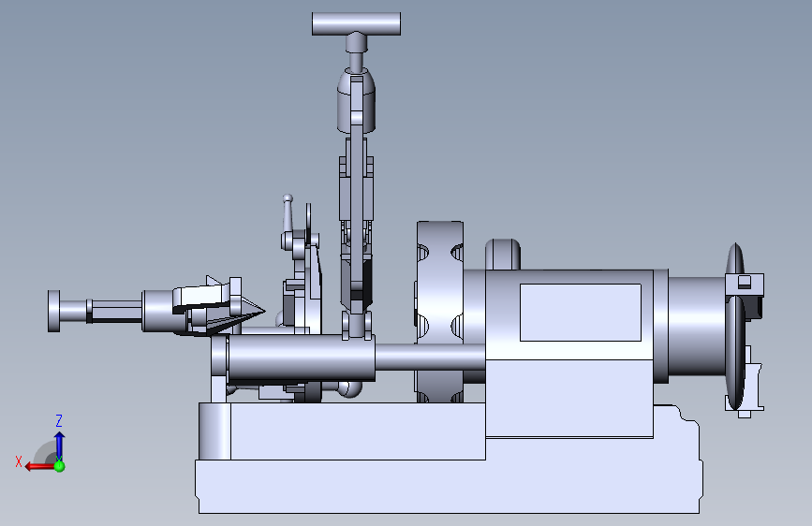Select the small ball-topped lever
This screenshot has height=526, width=812.
click(288, 214)
